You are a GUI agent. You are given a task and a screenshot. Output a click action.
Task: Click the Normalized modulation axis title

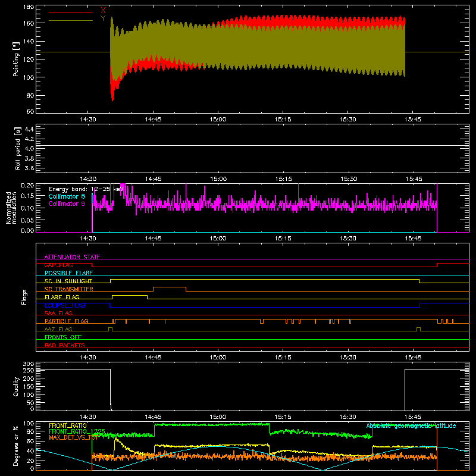coord(11,208)
